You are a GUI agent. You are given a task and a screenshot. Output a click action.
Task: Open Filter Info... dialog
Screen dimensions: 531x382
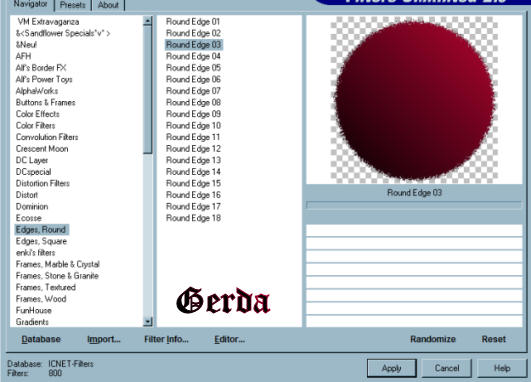166,339
